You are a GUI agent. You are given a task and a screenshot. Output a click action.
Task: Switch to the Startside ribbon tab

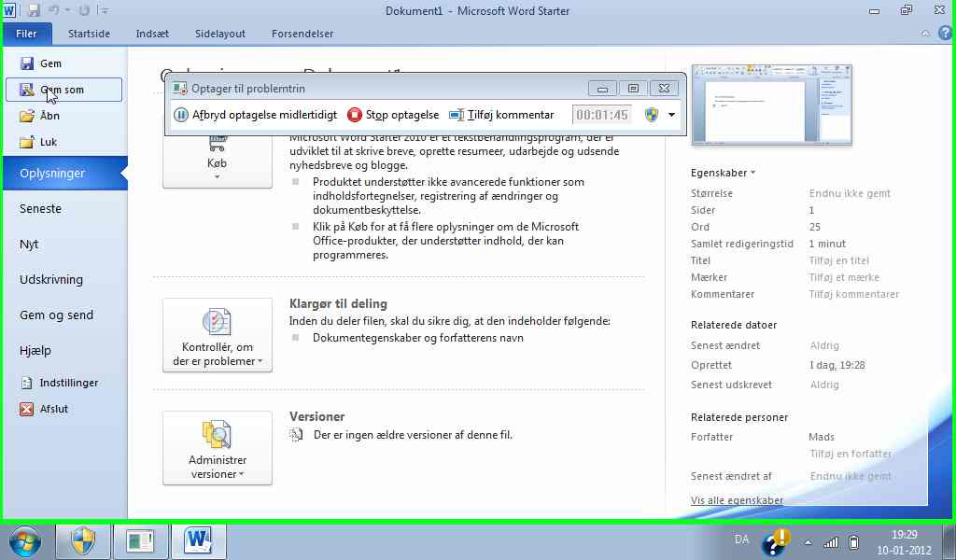point(89,34)
